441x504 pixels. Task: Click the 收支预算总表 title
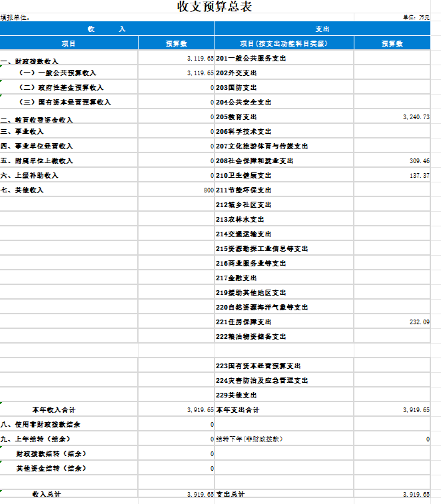[x=215, y=7]
